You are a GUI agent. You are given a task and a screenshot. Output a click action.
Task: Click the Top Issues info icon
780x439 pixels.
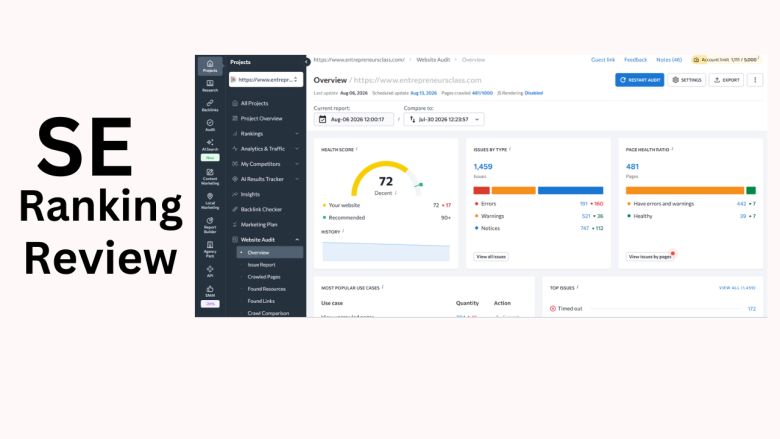[x=578, y=287]
